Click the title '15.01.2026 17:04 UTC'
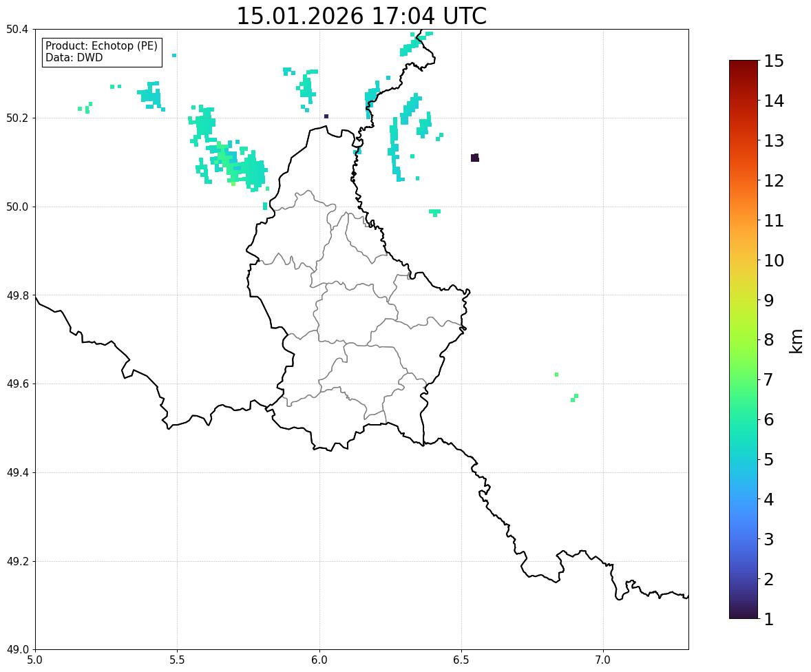The width and height of the screenshot is (811, 672). click(x=361, y=16)
